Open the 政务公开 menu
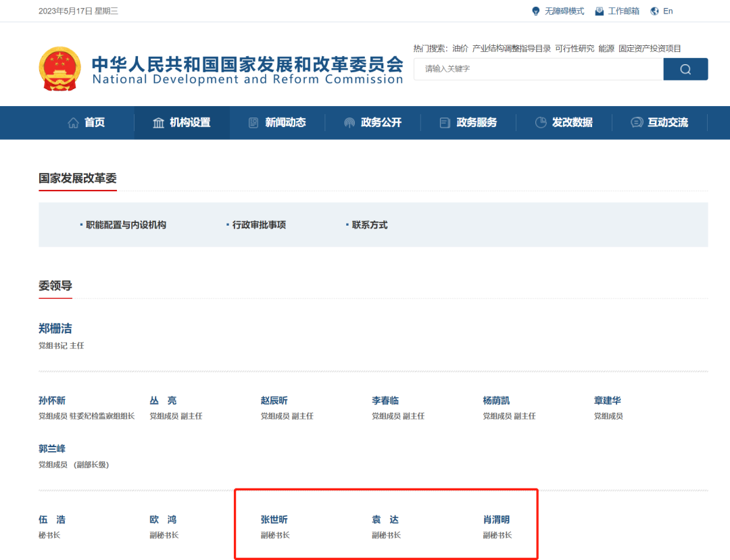 tap(381, 123)
